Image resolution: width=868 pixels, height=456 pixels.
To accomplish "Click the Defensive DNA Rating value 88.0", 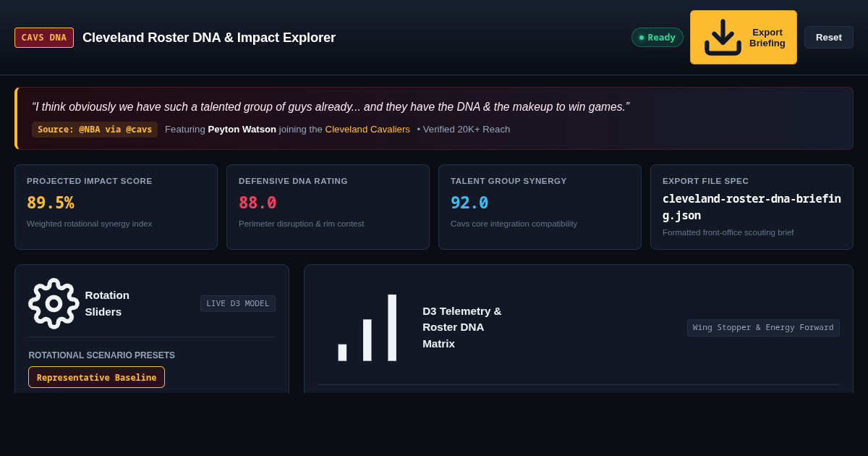I will pos(258,203).
